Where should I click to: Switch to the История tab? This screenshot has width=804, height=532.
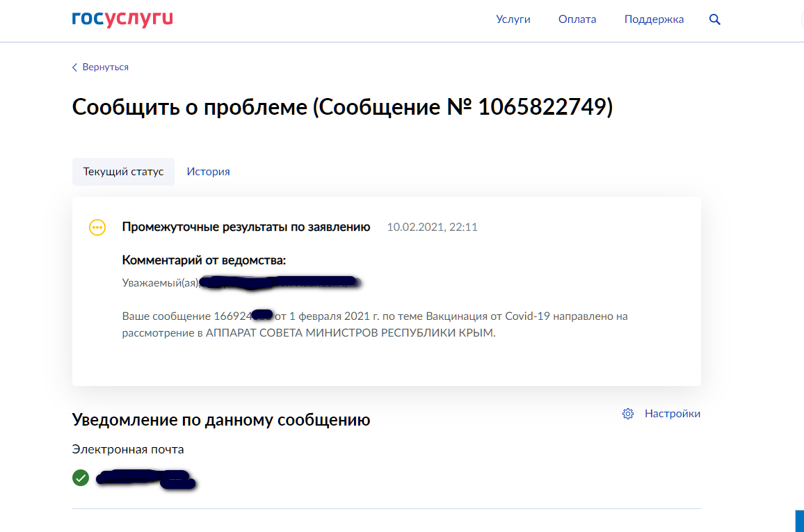pyautogui.click(x=208, y=172)
